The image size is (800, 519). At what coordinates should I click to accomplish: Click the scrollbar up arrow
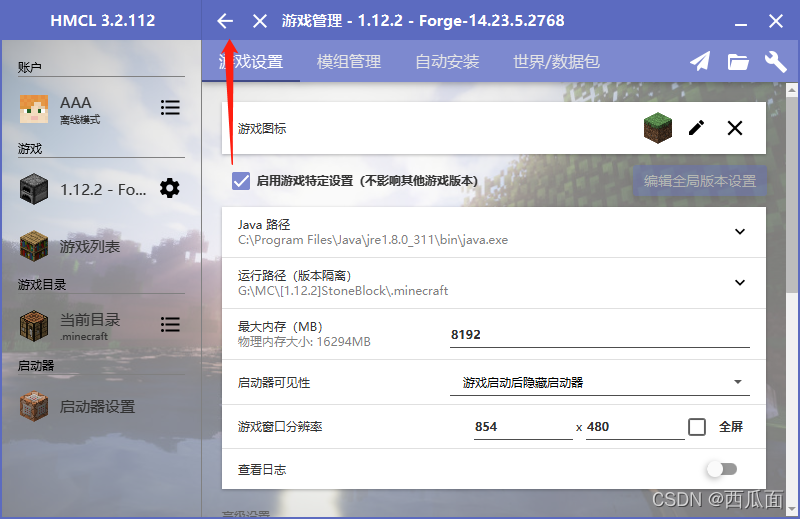point(792,91)
